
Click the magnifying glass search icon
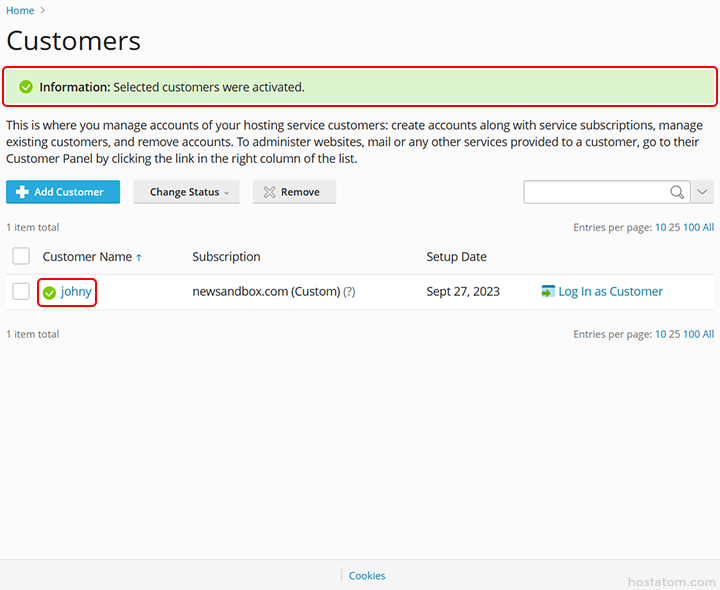tap(677, 192)
